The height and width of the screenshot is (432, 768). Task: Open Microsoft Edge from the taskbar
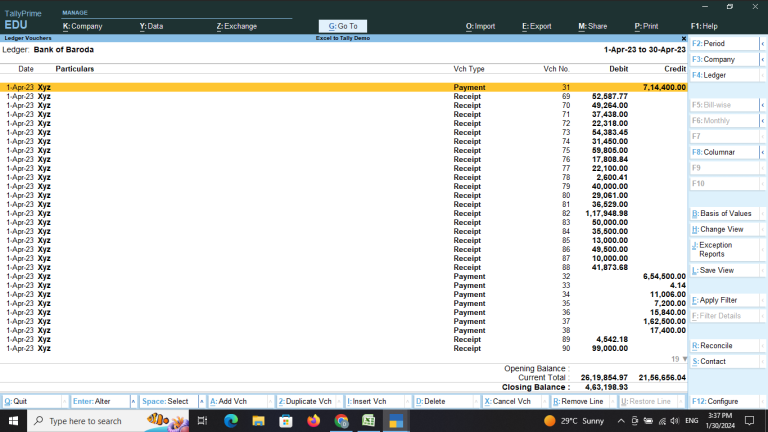229,421
